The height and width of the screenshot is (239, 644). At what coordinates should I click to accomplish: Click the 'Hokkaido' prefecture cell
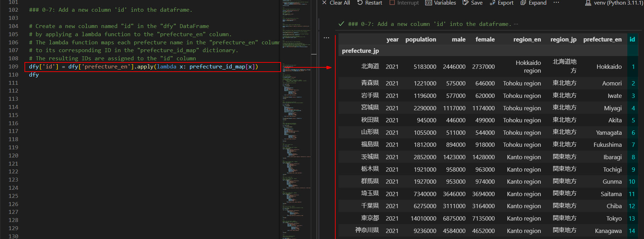tap(609, 67)
